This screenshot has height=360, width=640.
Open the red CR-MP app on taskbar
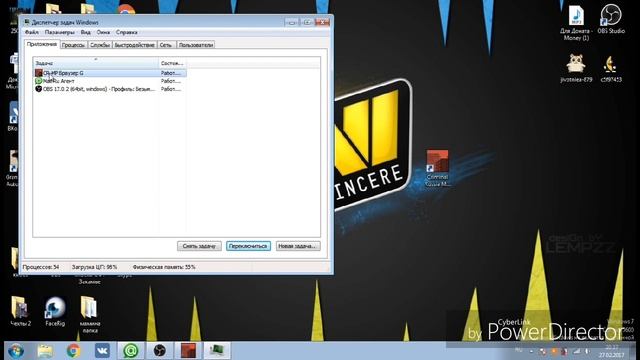pyautogui.click(x=188, y=351)
